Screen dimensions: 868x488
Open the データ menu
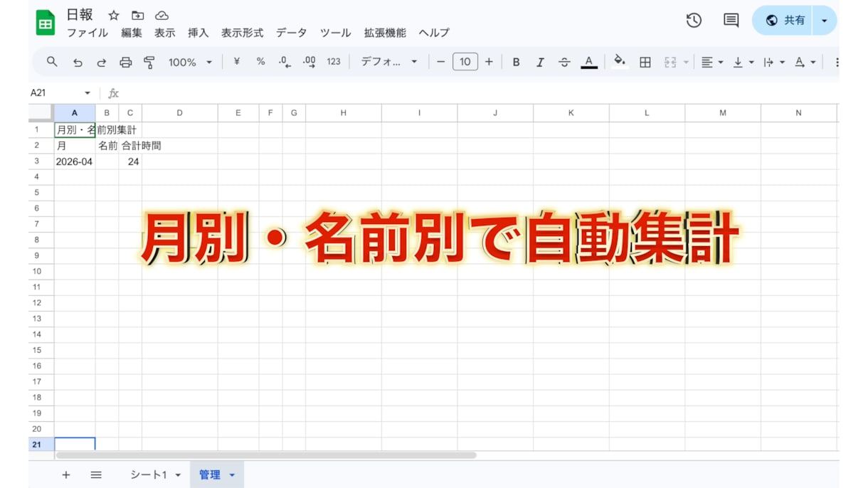pyautogui.click(x=292, y=33)
